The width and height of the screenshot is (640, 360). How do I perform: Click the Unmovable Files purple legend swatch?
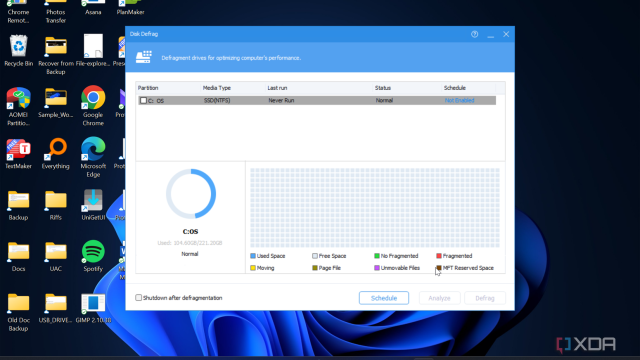click(x=377, y=268)
